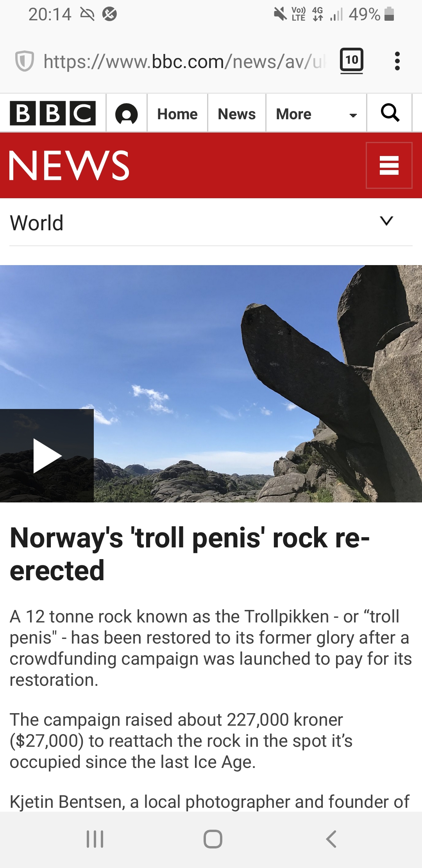
Task: Go to the Home tab
Action: coord(177,114)
